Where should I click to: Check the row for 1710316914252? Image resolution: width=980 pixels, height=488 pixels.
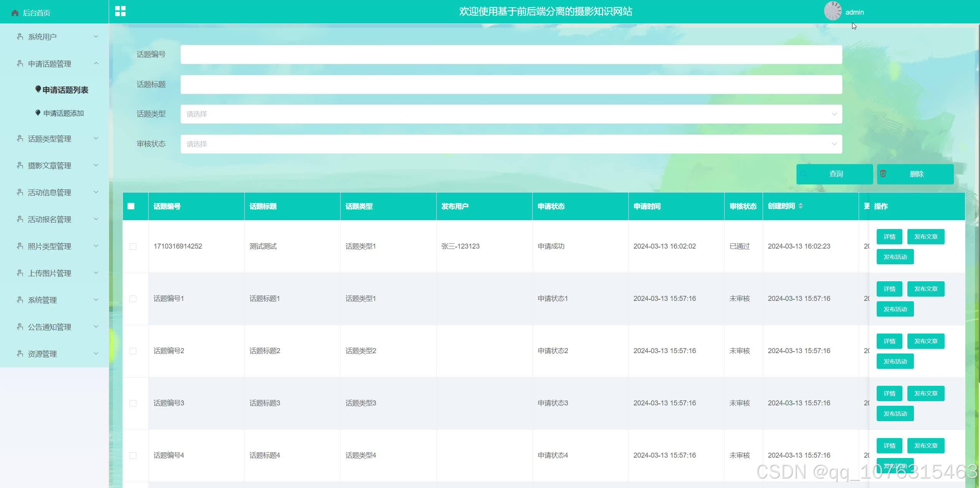click(133, 246)
